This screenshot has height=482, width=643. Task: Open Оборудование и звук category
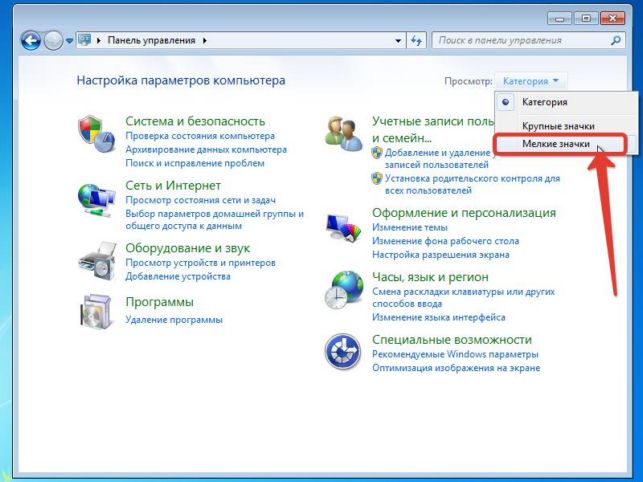pos(187,248)
